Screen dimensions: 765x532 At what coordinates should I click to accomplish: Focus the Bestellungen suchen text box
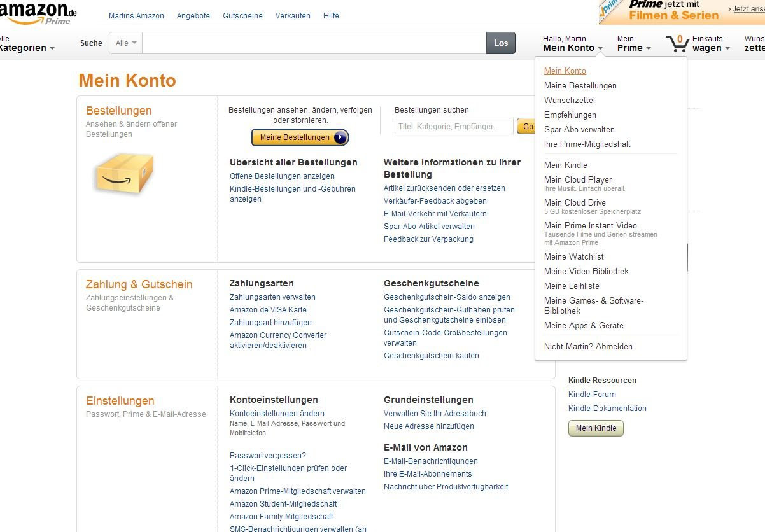(454, 126)
